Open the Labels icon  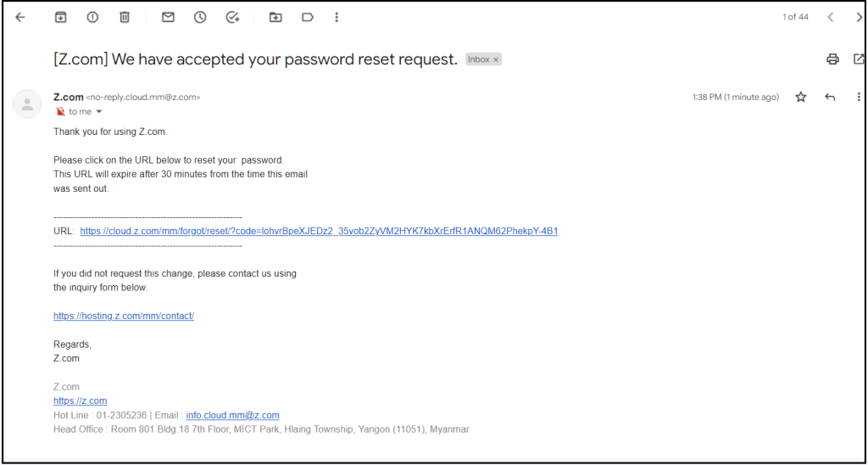pyautogui.click(x=307, y=17)
